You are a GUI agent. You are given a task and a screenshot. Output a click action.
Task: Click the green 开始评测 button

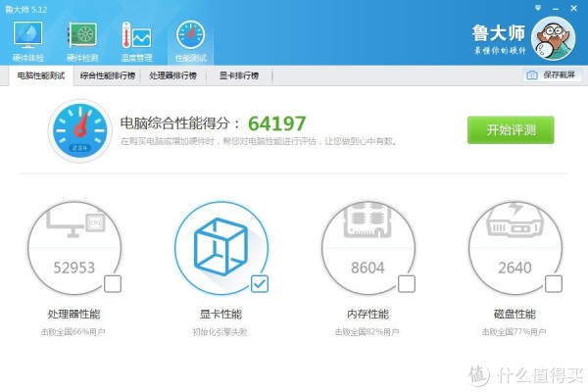(511, 129)
